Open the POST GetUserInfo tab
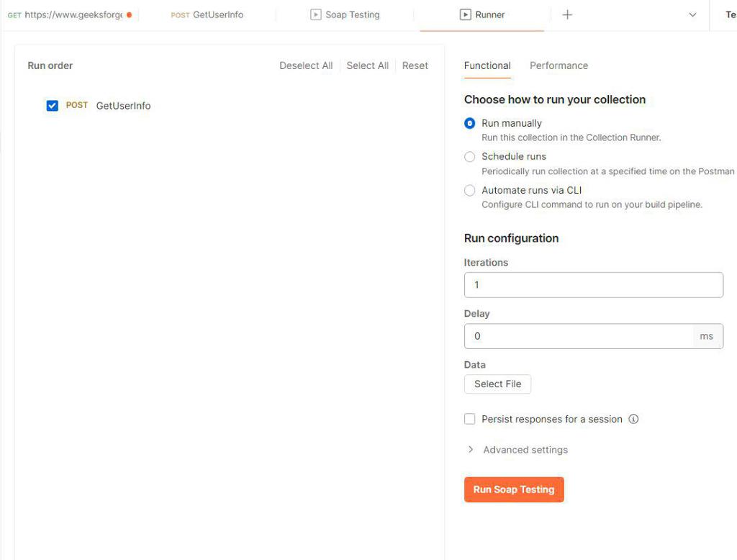737x560 pixels. pos(207,14)
